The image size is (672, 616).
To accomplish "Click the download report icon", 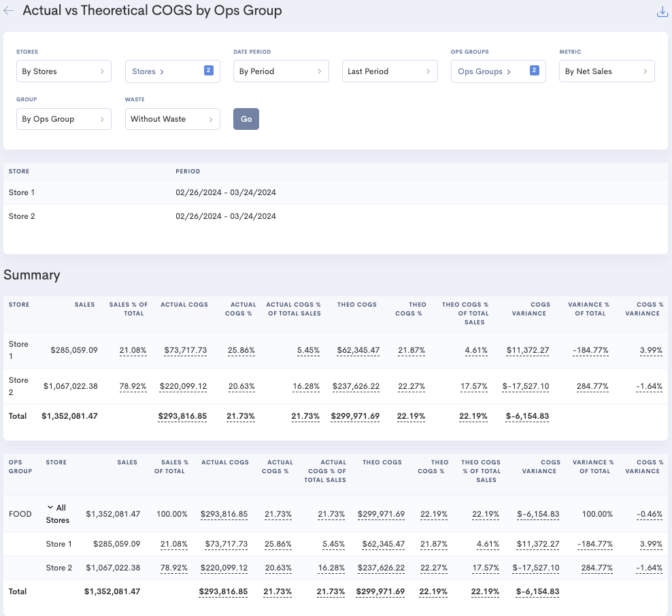I will click(662, 12).
